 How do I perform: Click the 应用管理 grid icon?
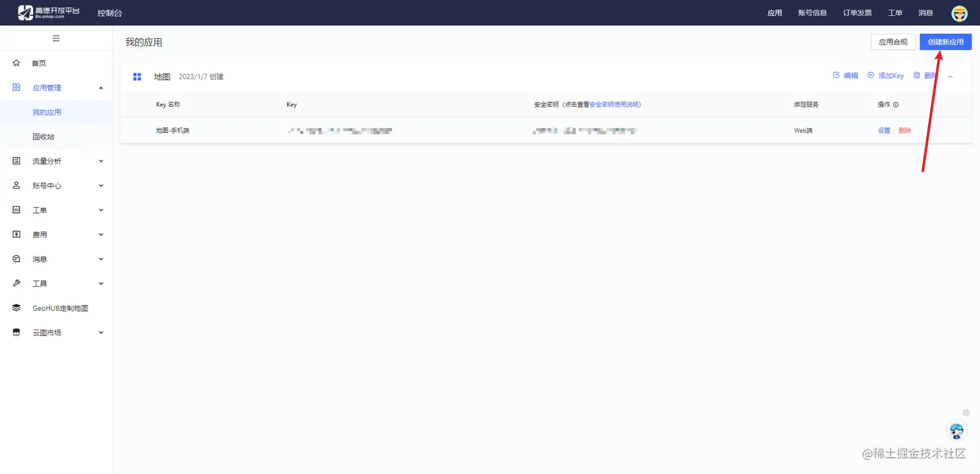(x=16, y=87)
